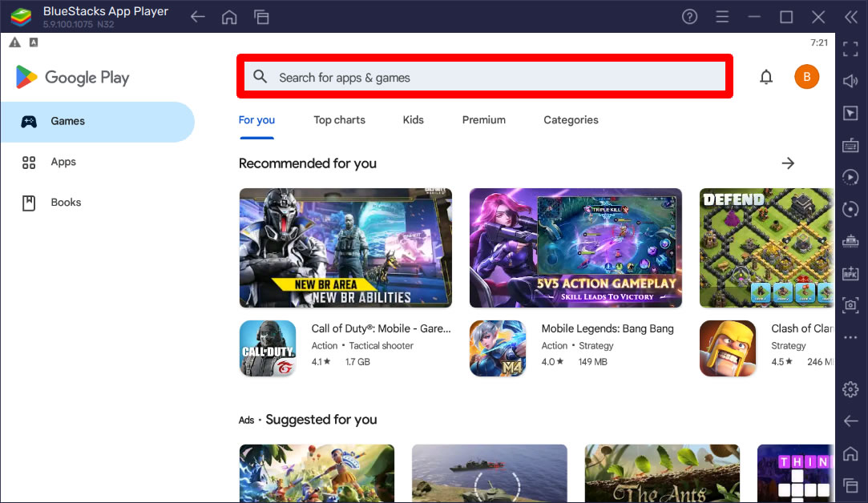The width and height of the screenshot is (868, 503).
Task: Click the cursor lock icon in sidebar
Action: pyautogui.click(x=850, y=114)
